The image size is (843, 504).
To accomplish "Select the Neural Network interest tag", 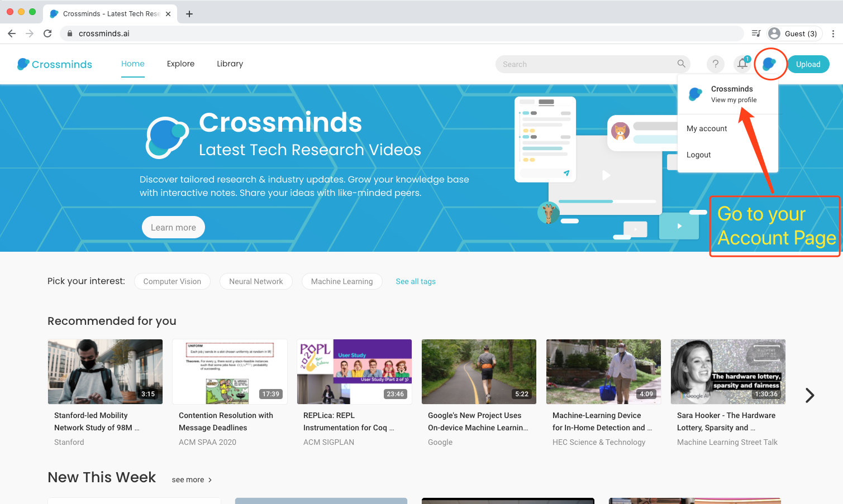I will pyautogui.click(x=256, y=281).
